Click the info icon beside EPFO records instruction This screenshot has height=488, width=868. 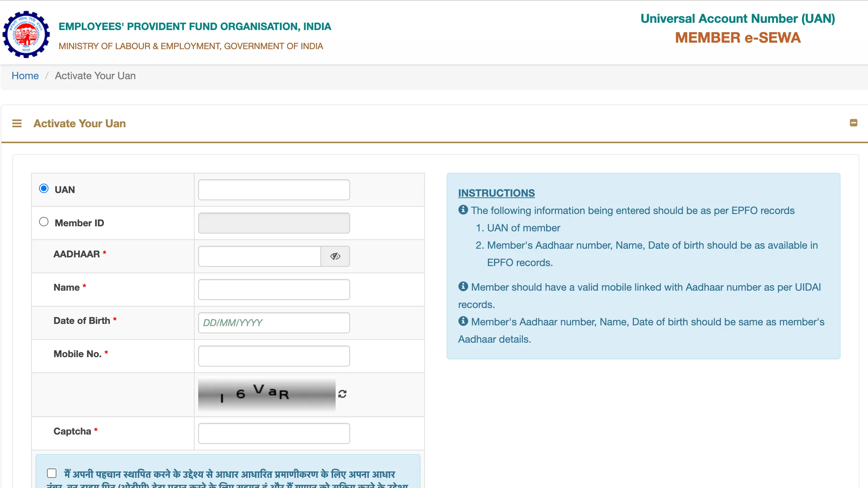pyautogui.click(x=463, y=210)
